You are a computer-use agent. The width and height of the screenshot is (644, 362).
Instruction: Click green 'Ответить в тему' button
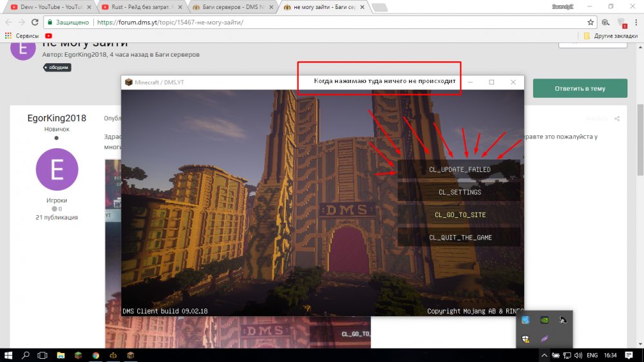coord(580,88)
